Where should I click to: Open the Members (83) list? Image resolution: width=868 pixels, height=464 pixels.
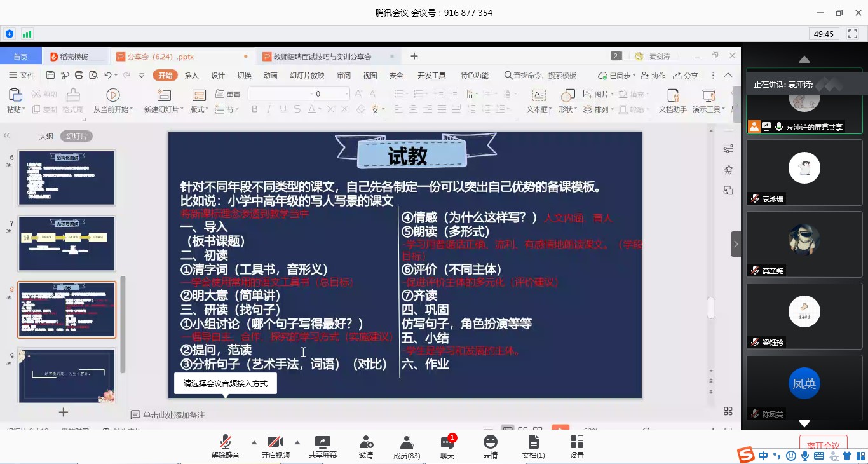pyautogui.click(x=407, y=442)
